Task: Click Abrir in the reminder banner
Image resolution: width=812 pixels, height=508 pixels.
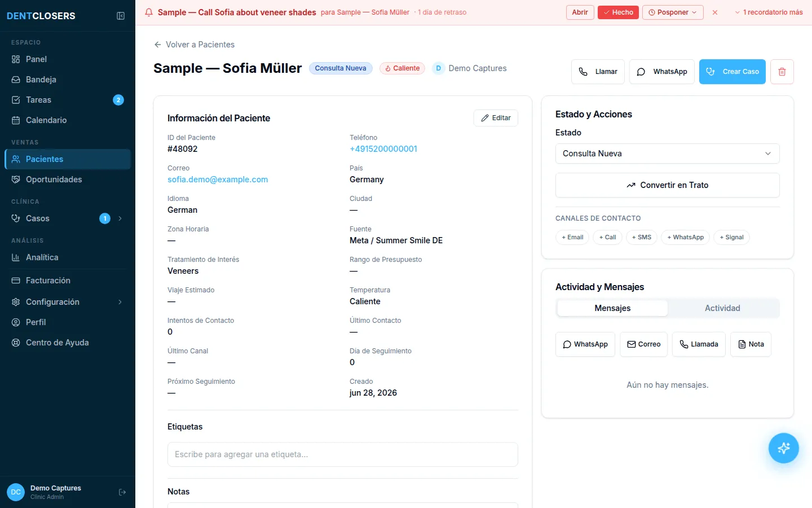Action: [x=580, y=12]
